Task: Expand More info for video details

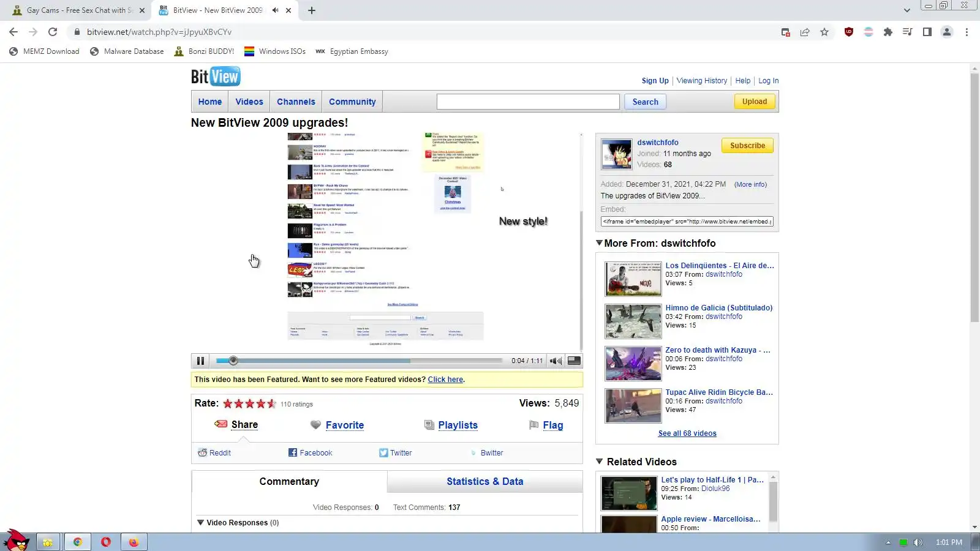Action: click(750, 184)
